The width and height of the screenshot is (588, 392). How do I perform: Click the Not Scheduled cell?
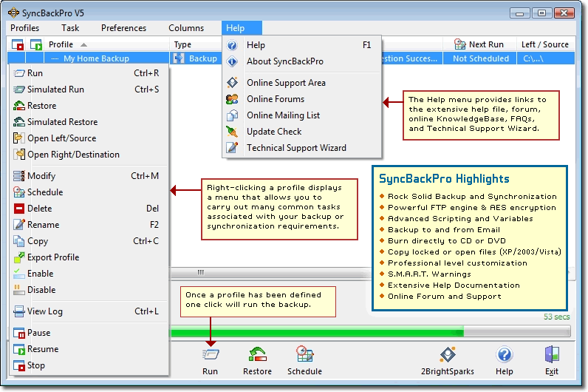480,58
